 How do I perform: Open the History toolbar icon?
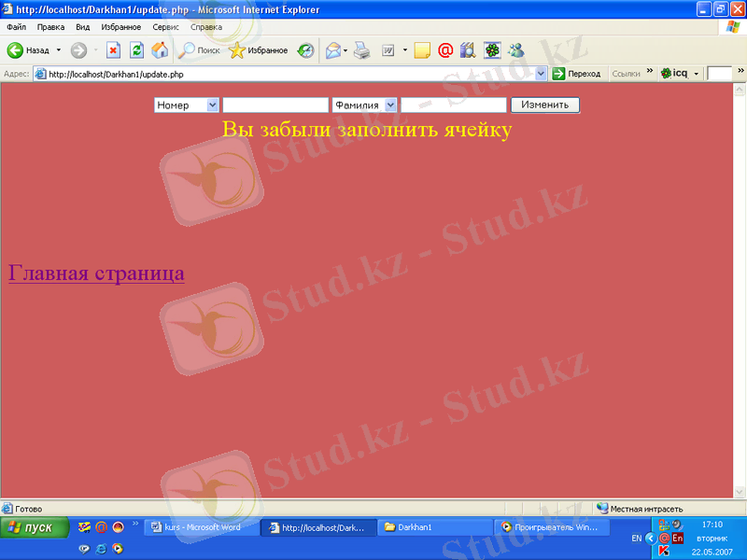[x=305, y=50]
